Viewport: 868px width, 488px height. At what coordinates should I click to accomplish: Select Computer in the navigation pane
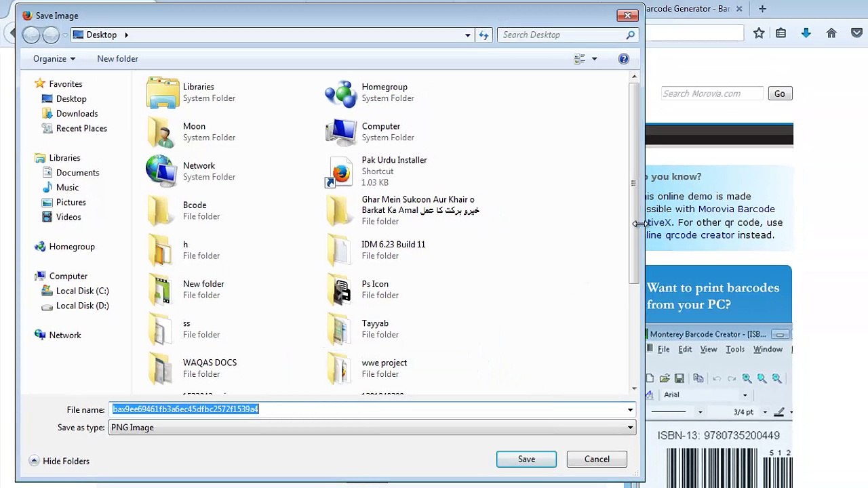61,277
